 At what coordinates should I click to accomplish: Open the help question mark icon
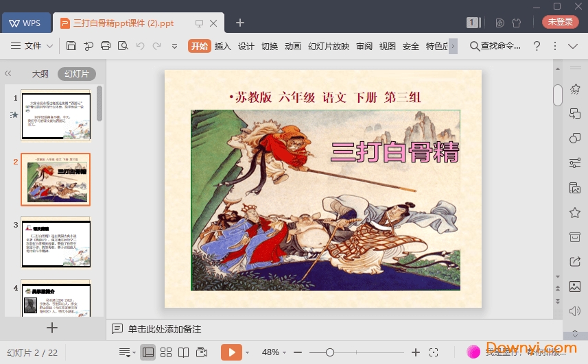tap(537, 46)
